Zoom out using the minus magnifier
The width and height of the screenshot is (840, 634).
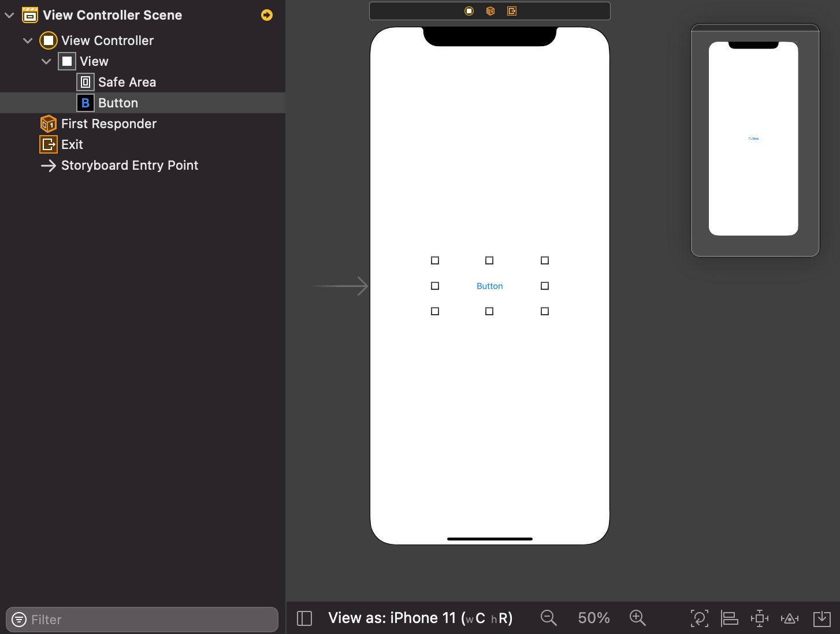[x=548, y=617]
